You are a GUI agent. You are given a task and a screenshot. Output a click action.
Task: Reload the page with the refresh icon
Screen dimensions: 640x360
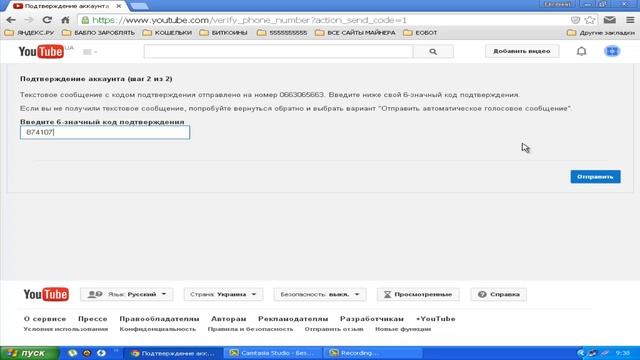pyautogui.click(x=47, y=20)
